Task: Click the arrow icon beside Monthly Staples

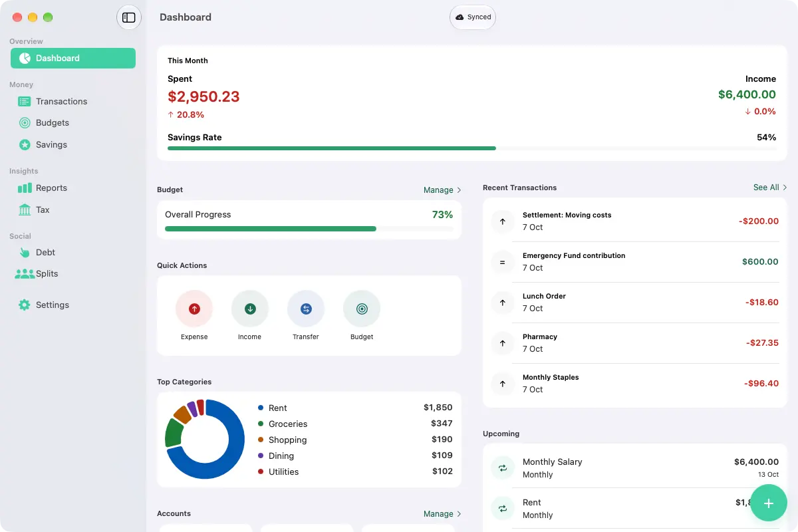Action: pos(503,384)
